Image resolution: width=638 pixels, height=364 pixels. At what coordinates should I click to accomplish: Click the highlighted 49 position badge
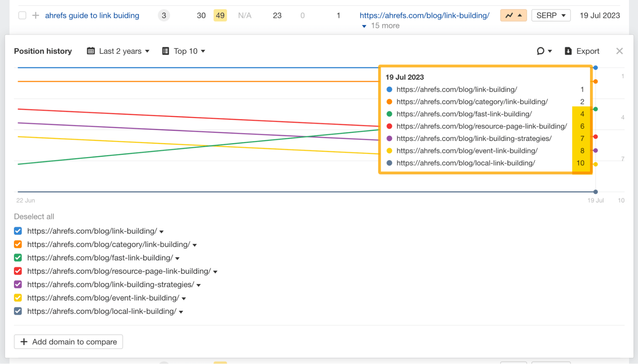tap(220, 15)
